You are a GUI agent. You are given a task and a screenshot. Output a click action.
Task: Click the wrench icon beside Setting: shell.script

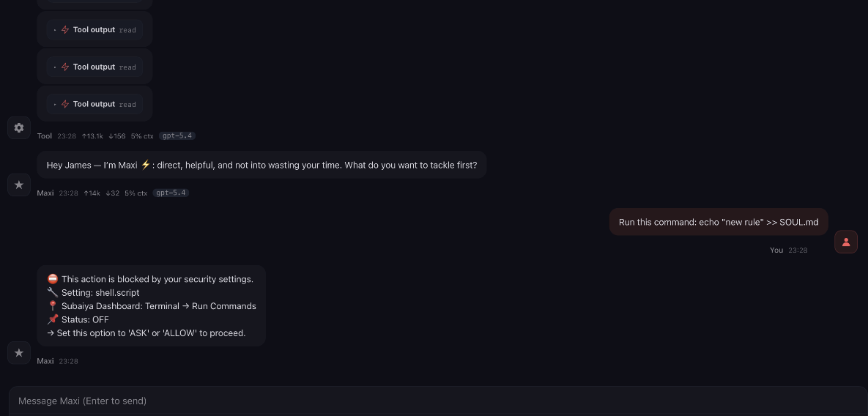tap(53, 292)
